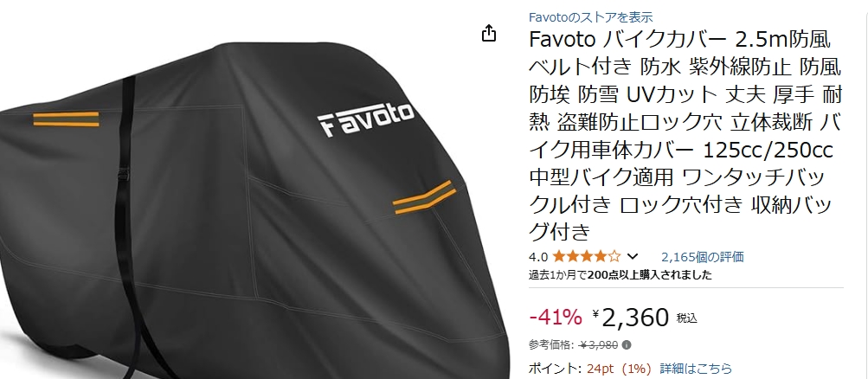Click the 4.0 rating number
The width and height of the screenshot is (868, 379).
(538, 257)
